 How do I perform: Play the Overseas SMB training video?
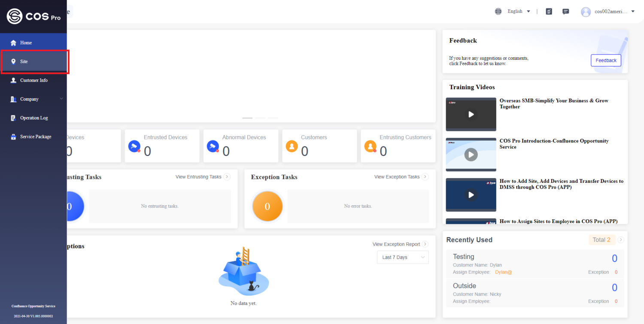pos(471,114)
